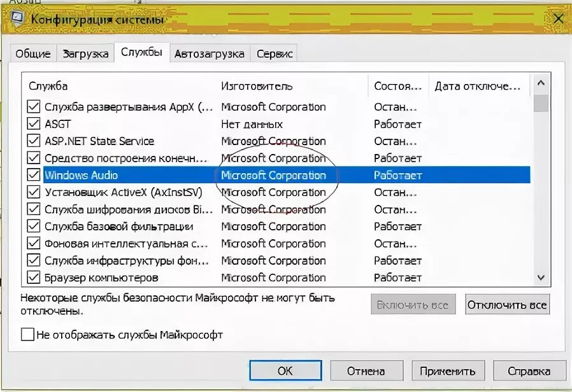Click the Отключить все button
The image size is (572, 392).
(508, 305)
